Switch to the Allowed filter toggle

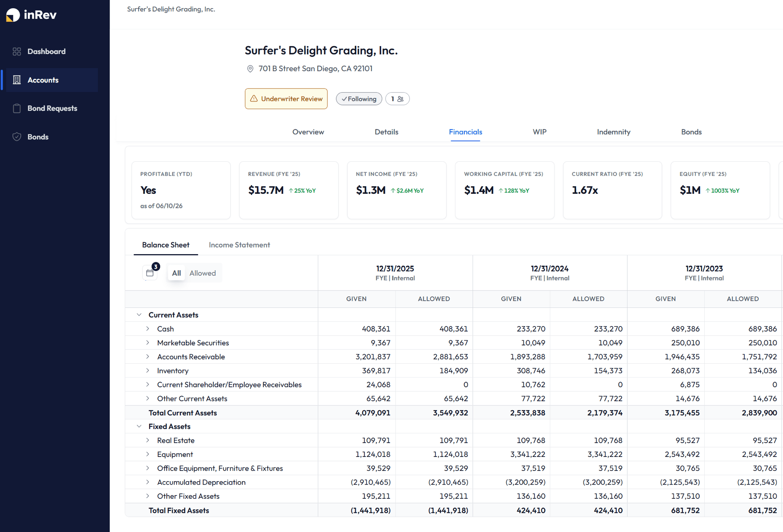pos(202,273)
